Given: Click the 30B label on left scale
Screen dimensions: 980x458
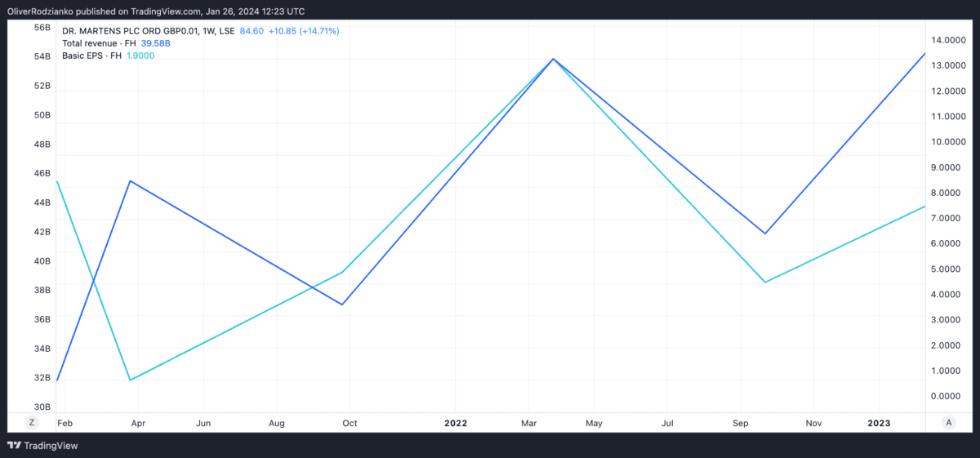Looking at the screenshot, I should (x=42, y=407).
